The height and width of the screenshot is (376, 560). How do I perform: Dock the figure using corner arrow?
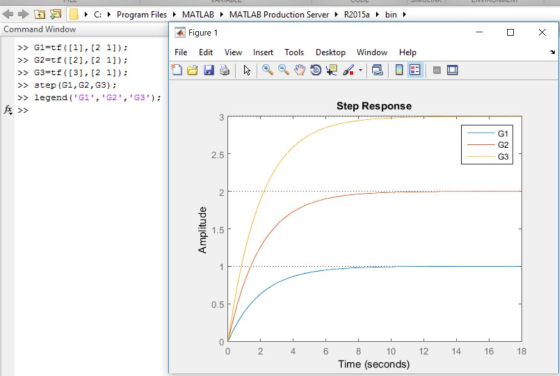pos(552,52)
